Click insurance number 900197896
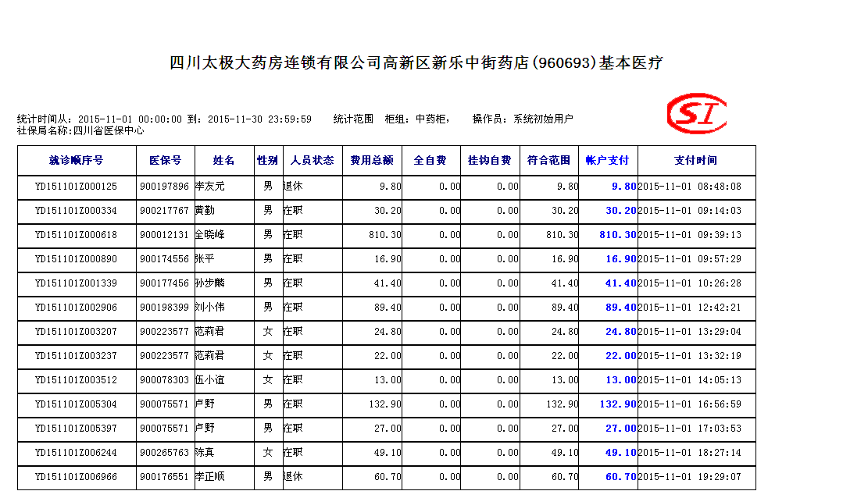The height and width of the screenshot is (491, 868). (x=164, y=187)
